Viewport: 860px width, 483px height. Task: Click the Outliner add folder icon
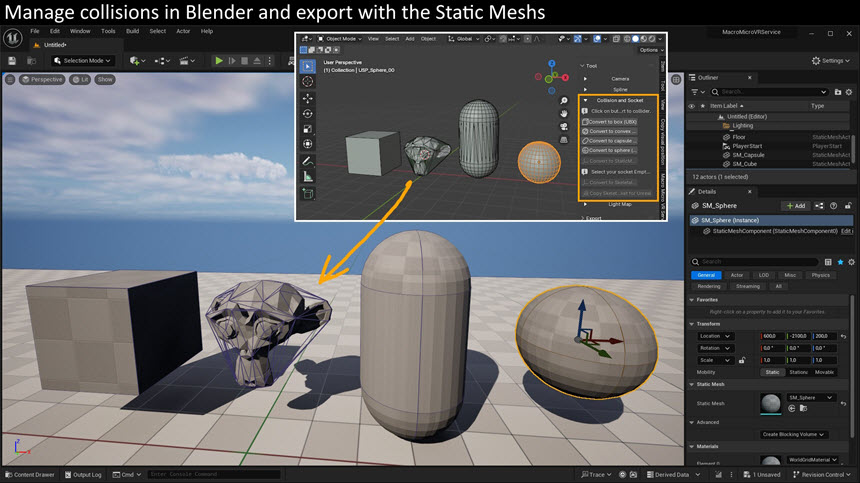pyautogui.click(x=838, y=92)
